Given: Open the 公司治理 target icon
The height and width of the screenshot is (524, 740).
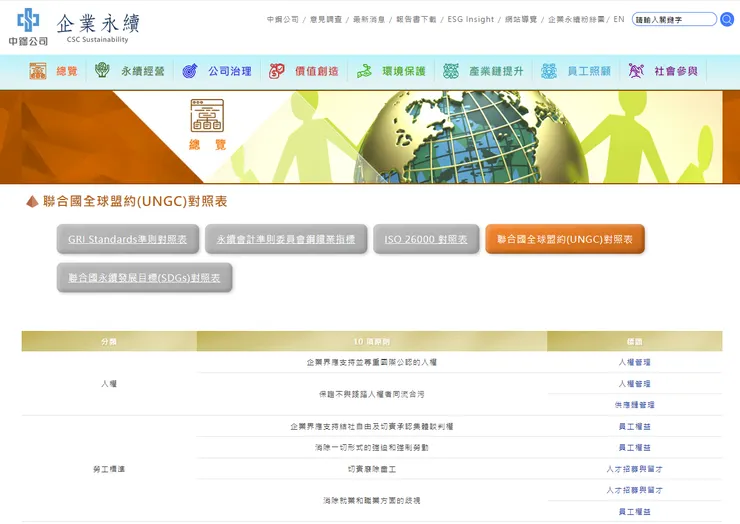Looking at the screenshot, I should 190,71.
